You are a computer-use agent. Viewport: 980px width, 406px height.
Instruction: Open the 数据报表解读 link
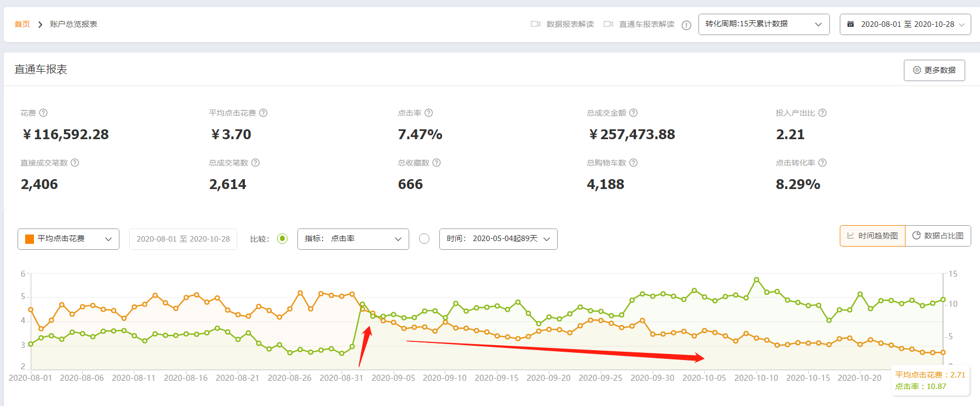[x=570, y=24]
